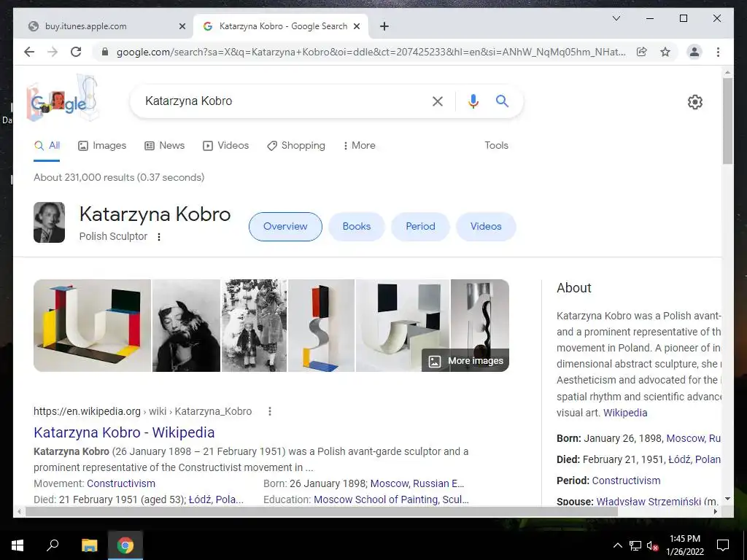
Task: Click the vertical scrollbar thumb
Action: tap(727, 122)
